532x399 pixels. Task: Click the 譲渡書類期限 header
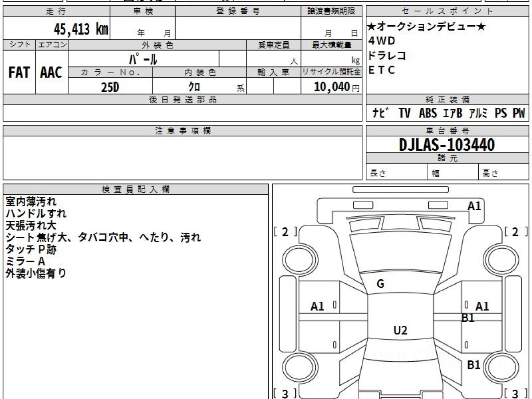click(331, 12)
